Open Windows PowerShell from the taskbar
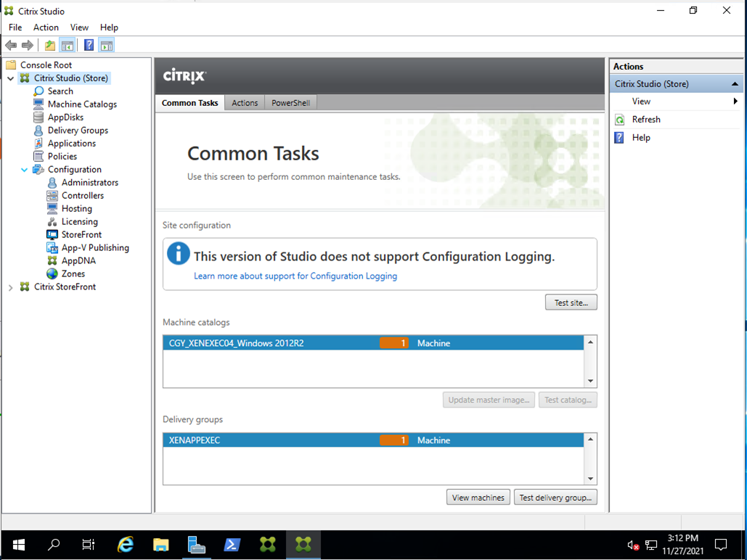Image resolution: width=747 pixels, height=560 pixels. 232,544
